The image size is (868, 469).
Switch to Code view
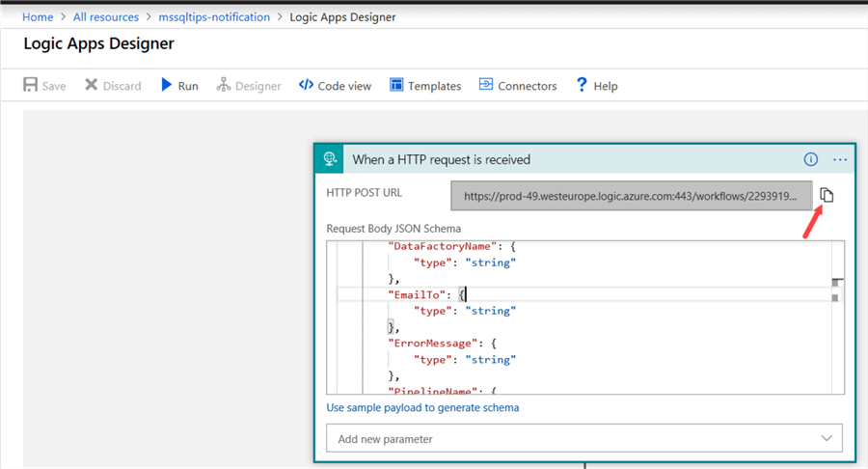(x=335, y=85)
